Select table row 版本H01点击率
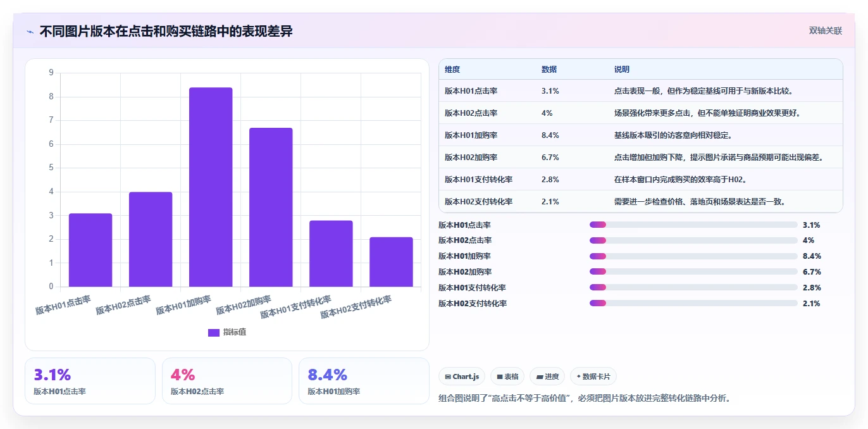 coord(641,91)
